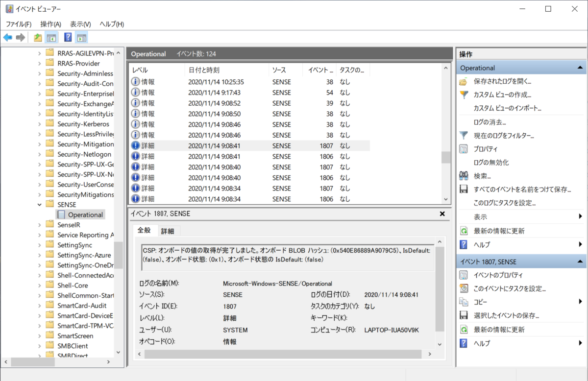Open the ファイル(F) menu
Screen dimensions: 588x381
pos(19,24)
